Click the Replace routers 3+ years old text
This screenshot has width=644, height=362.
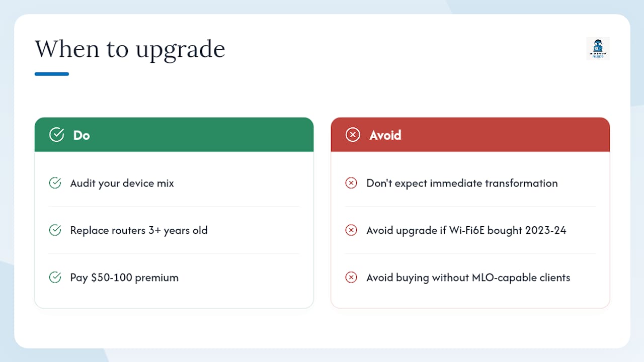pyautogui.click(x=139, y=230)
